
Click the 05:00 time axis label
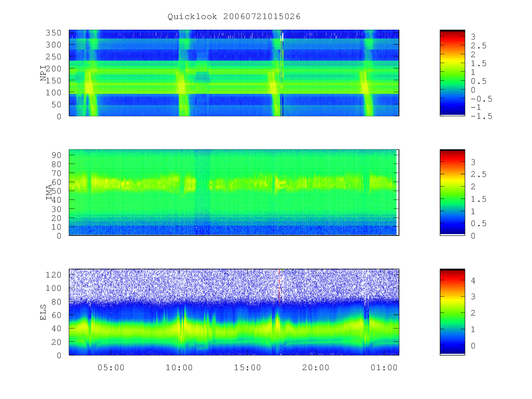pos(110,368)
